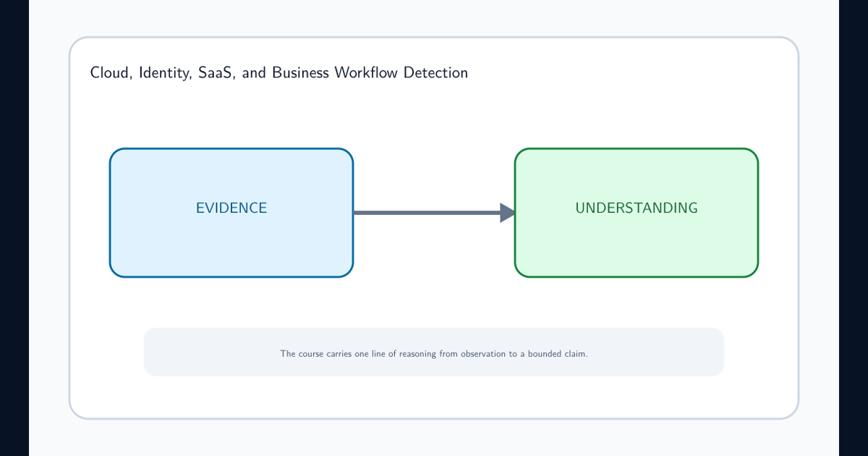This screenshot has height=456, width=868.
Task: Click the green UNDERSTANDING box
Action: click(637, 213)
